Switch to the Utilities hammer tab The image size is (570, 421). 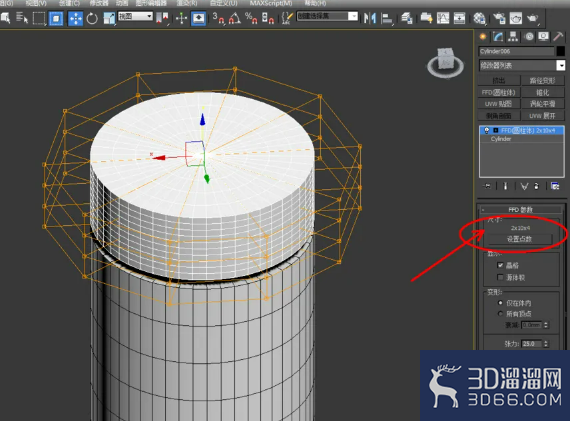pyautogui.click(x=558, y=37)
